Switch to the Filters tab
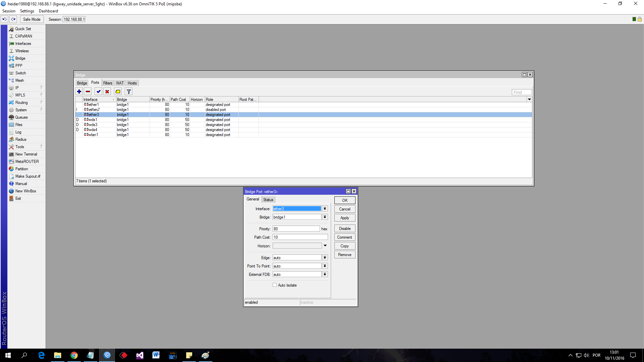The height and width of the screenshot is (362, 644). (108, 83)
